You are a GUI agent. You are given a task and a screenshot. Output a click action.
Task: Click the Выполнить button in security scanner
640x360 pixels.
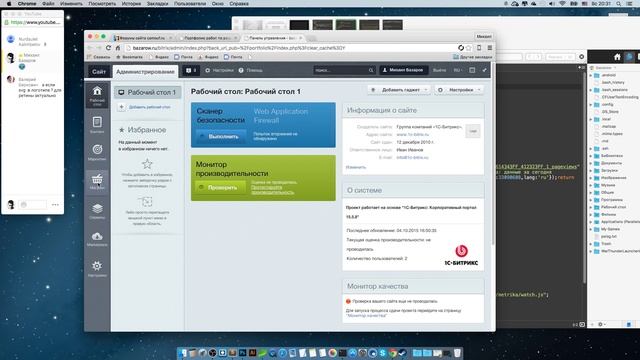point(221,136)
